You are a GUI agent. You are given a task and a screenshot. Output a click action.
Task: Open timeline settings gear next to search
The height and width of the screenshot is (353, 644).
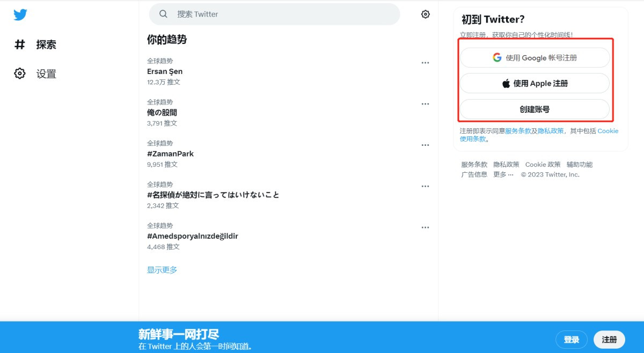tap(425, 14)
